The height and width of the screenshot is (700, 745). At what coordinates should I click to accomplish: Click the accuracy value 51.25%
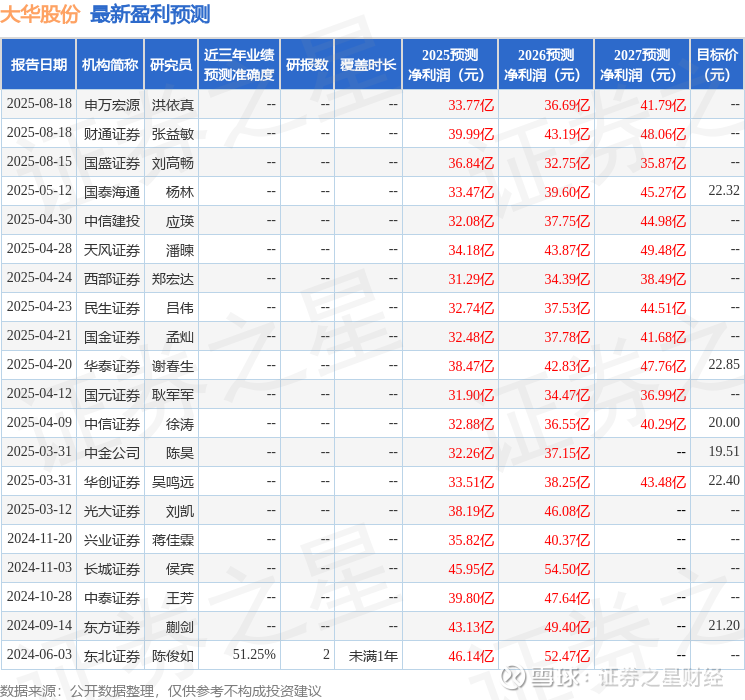[254, 654]
